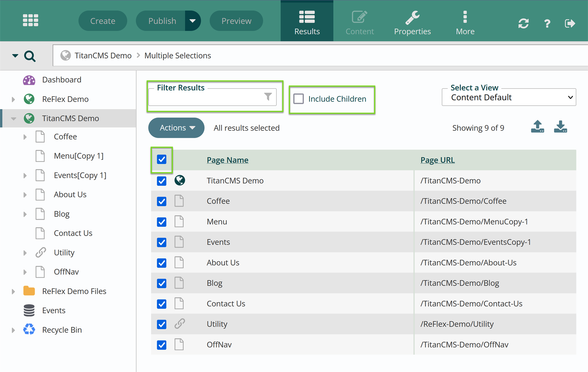Select Dashboard in the site tree
The image size is (588, 372).
[62, 80]
